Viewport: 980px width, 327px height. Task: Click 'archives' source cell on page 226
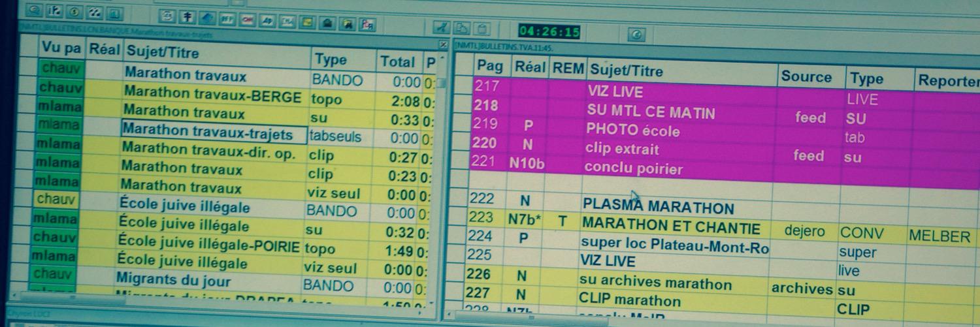point(802,288)
